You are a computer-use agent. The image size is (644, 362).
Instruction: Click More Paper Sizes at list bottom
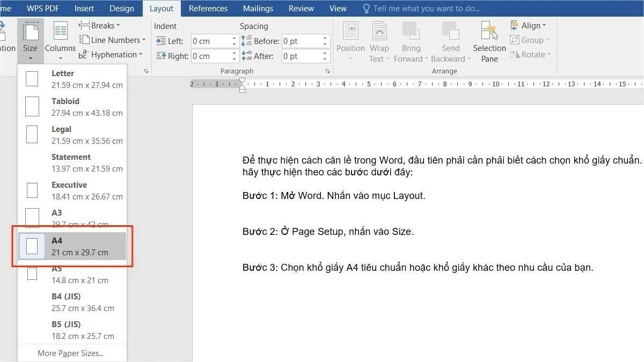70,353
